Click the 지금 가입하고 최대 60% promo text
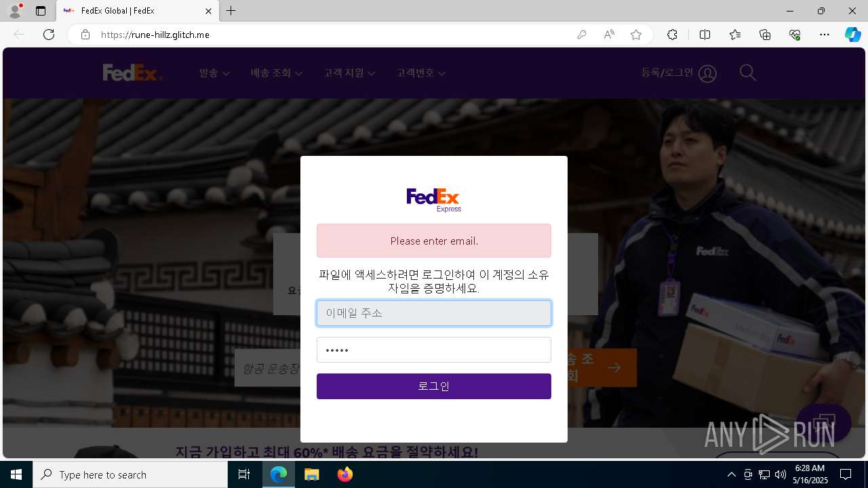 point(327,452)
